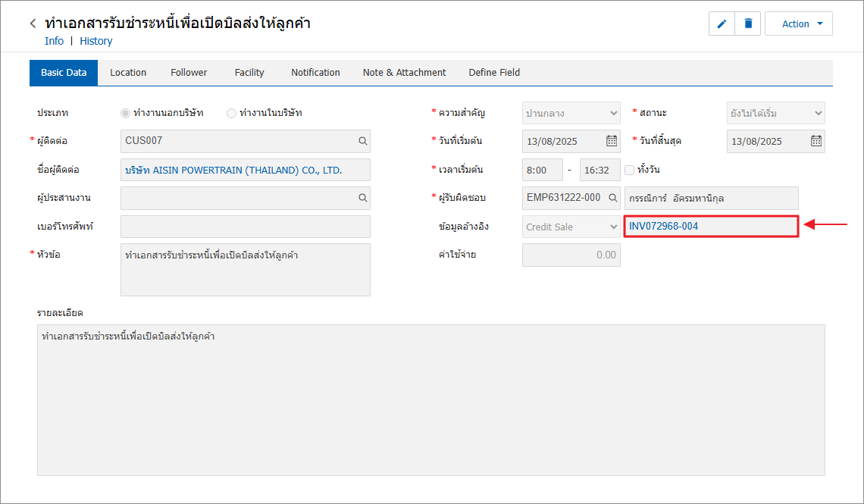
Task: Switch to the Note & Attachment tab
Action: [404, 73]
